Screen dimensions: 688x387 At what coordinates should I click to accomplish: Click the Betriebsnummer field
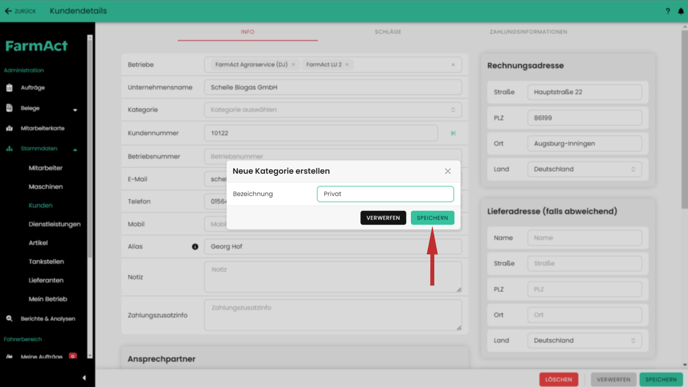333,156
